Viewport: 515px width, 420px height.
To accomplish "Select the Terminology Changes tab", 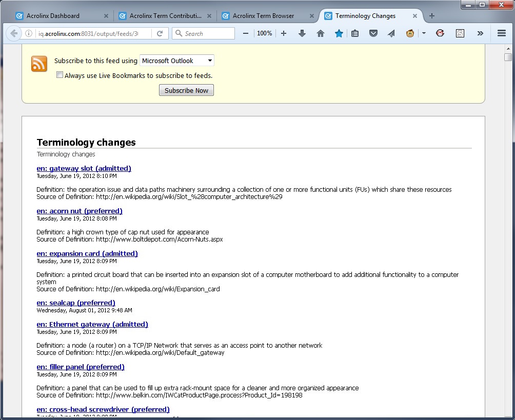I will [x=365, y=16].
